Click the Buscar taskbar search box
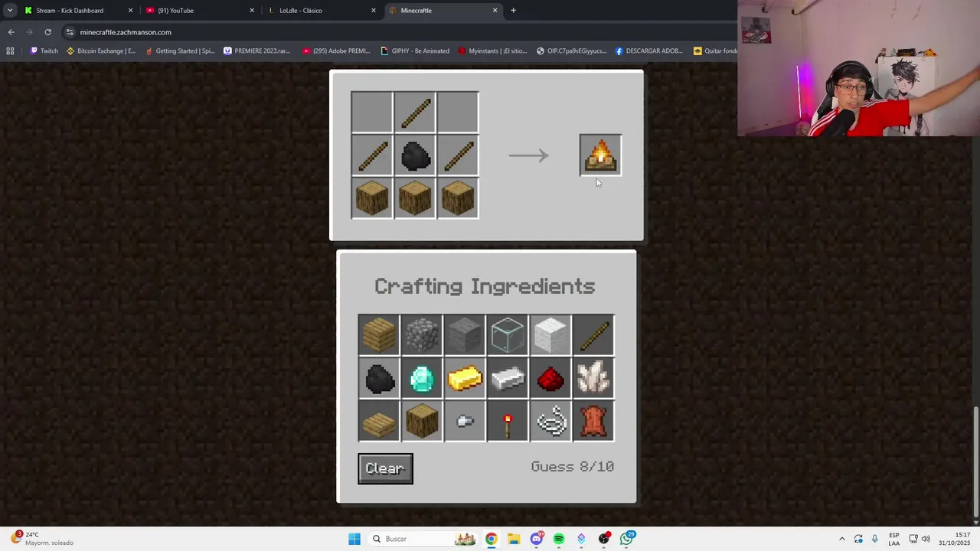The image size is (980, 551). [422, 539]
